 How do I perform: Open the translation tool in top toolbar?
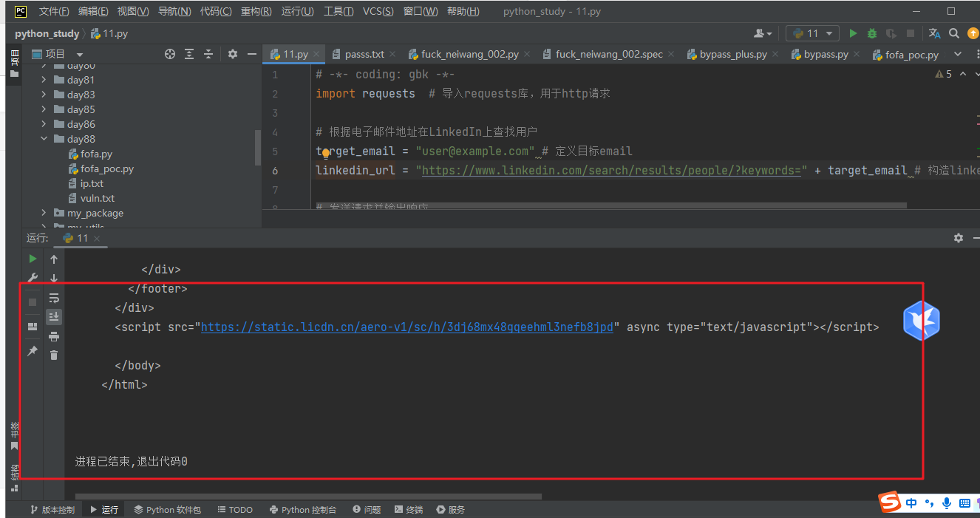click(933, 33)
